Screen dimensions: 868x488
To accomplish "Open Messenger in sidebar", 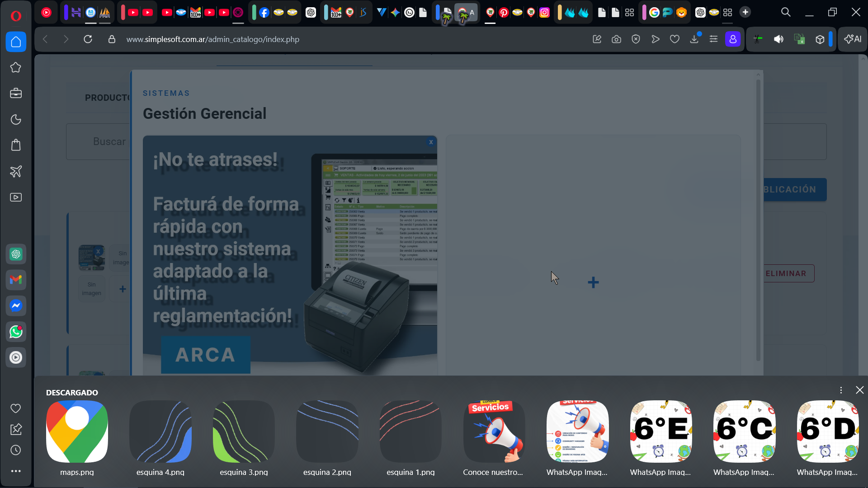I will click(x=16, y=306).
